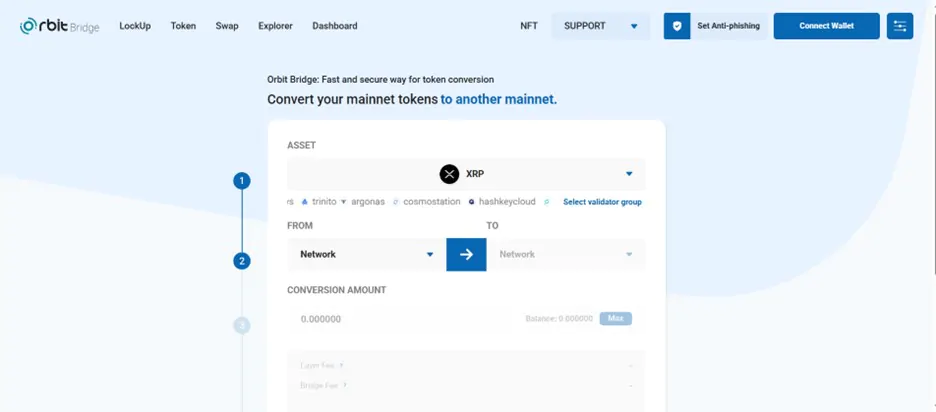Click Select validator group link
The image size is (936, 412).
[x=602, y=202]
